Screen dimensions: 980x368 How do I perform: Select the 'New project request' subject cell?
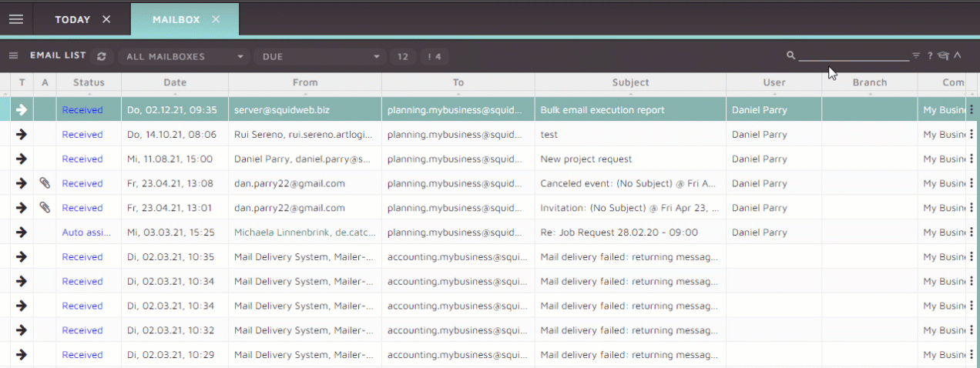630,159
